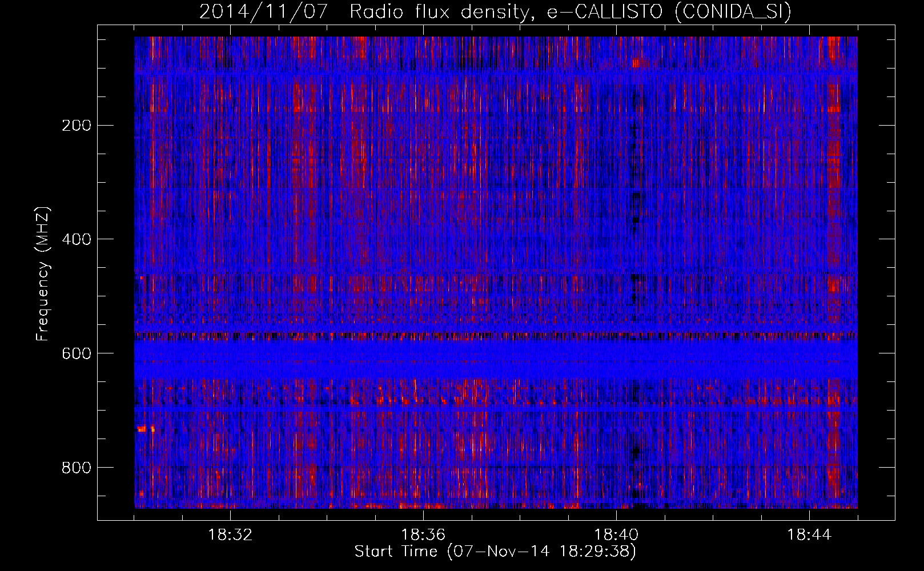Click the 200 frequency tick label
The height and width of the screenshot is (571, 924).
[77, 125]
